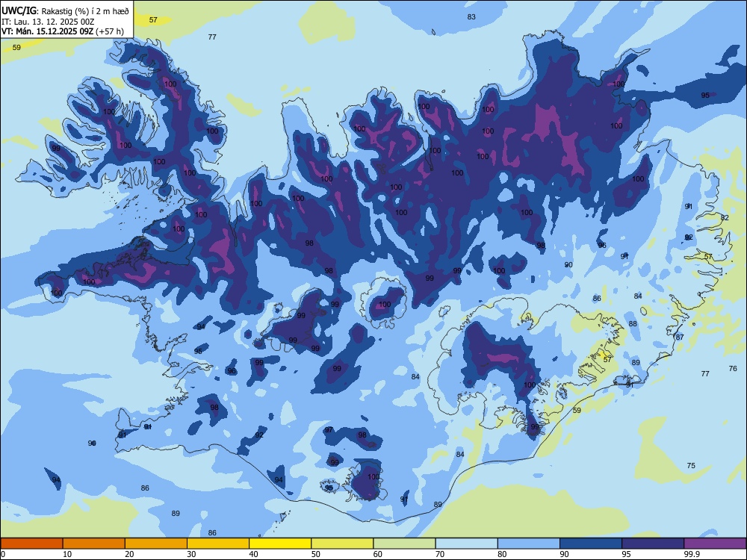Image resolution: width=747 pixels, height=560 pixels.
Task: Pick the purple legend swatch above 99.9
Action: pos(715,544)
